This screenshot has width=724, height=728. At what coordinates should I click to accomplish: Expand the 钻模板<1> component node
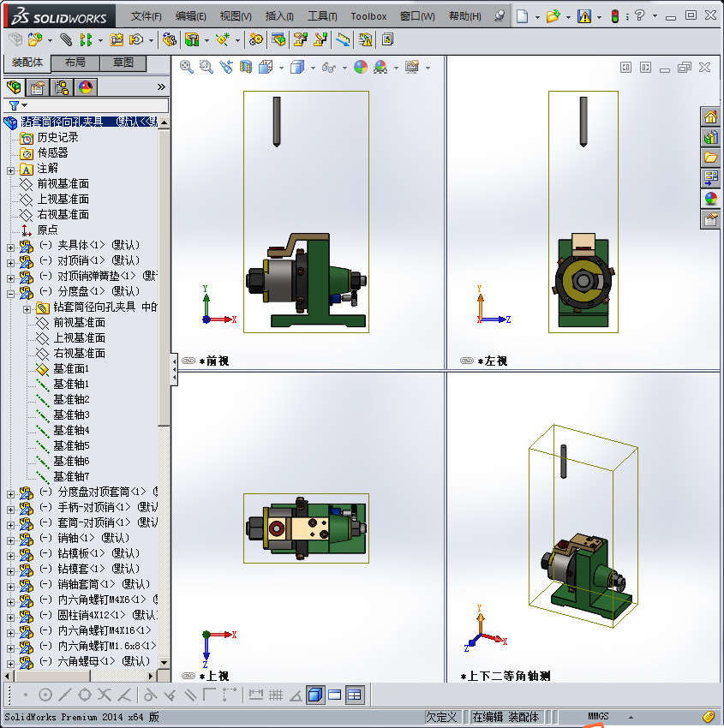[x=10, y=556]
